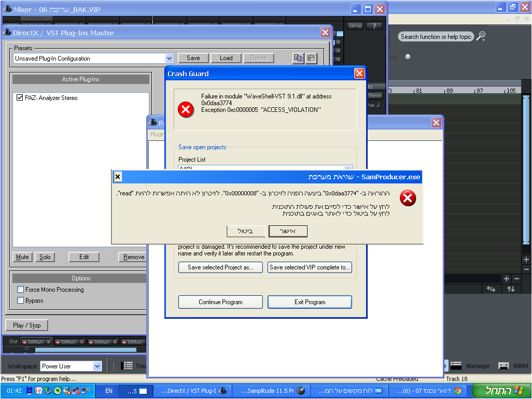Click timeline ruler marker 97

479,91
